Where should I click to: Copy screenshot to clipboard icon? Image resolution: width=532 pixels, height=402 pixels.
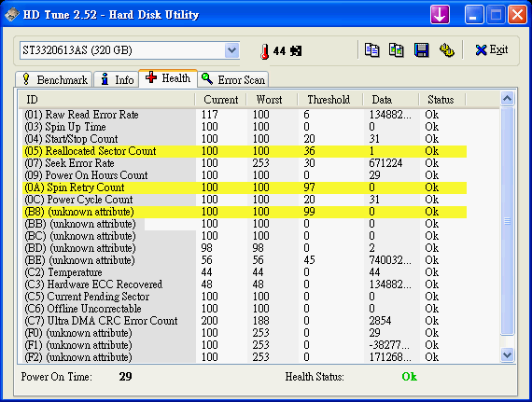click(x=397, y=50)
